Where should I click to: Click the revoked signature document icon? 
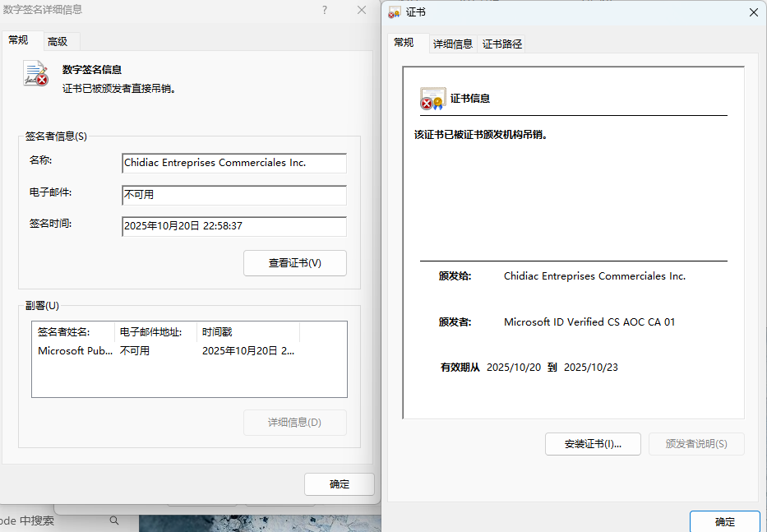pos(35,73)
